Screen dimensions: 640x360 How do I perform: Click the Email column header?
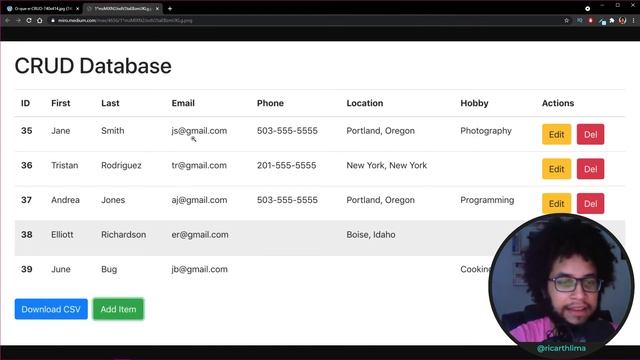point(183,103)
